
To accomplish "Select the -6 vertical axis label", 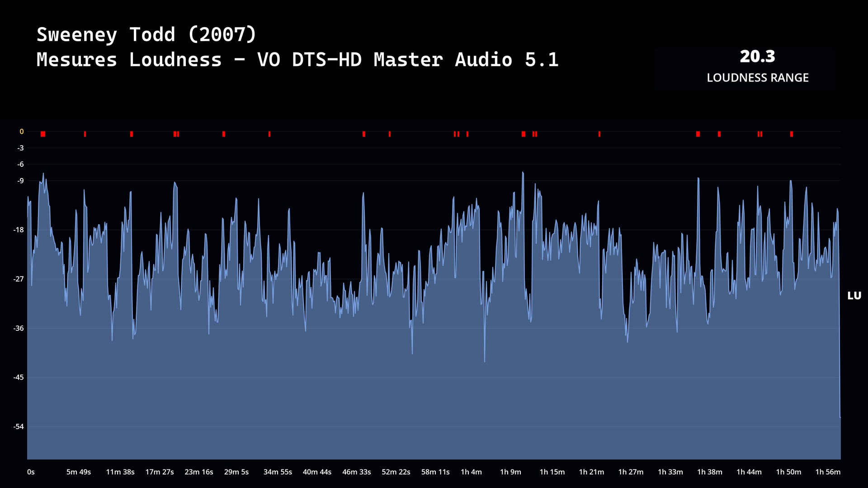I will [20, 164].
